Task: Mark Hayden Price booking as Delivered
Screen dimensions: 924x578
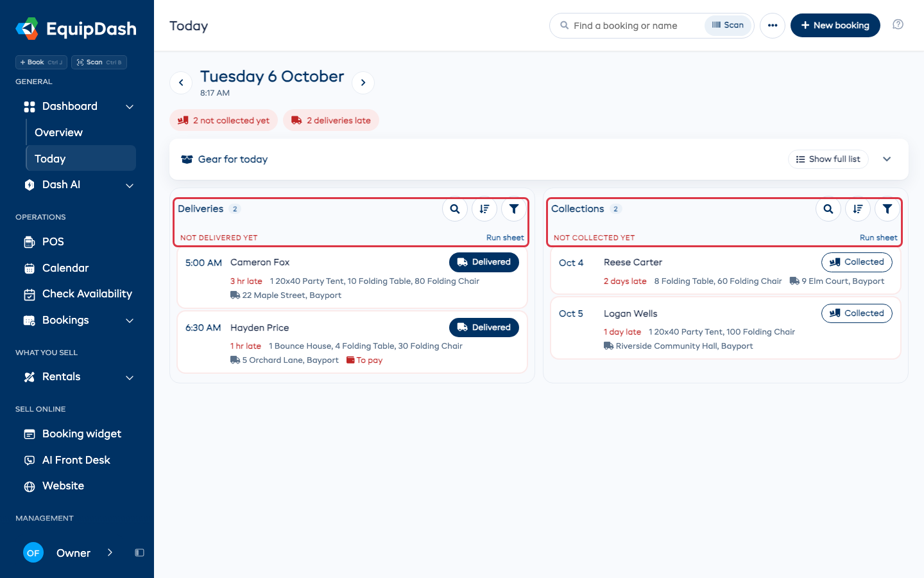Action: (484, 328)
